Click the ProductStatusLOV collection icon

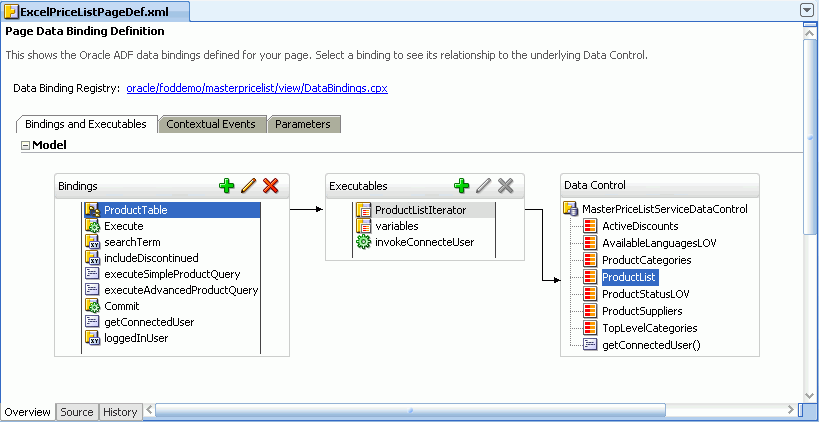(x=590, y=294)
